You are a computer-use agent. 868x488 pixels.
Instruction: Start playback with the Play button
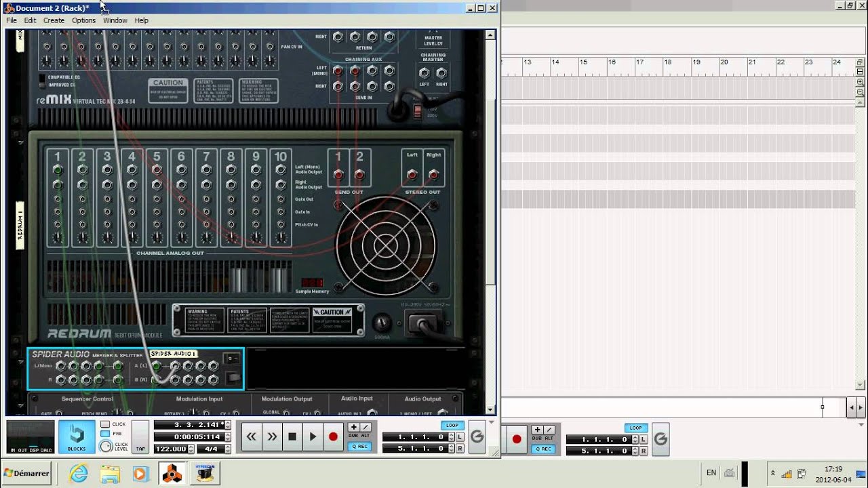[x=313, y=437]
